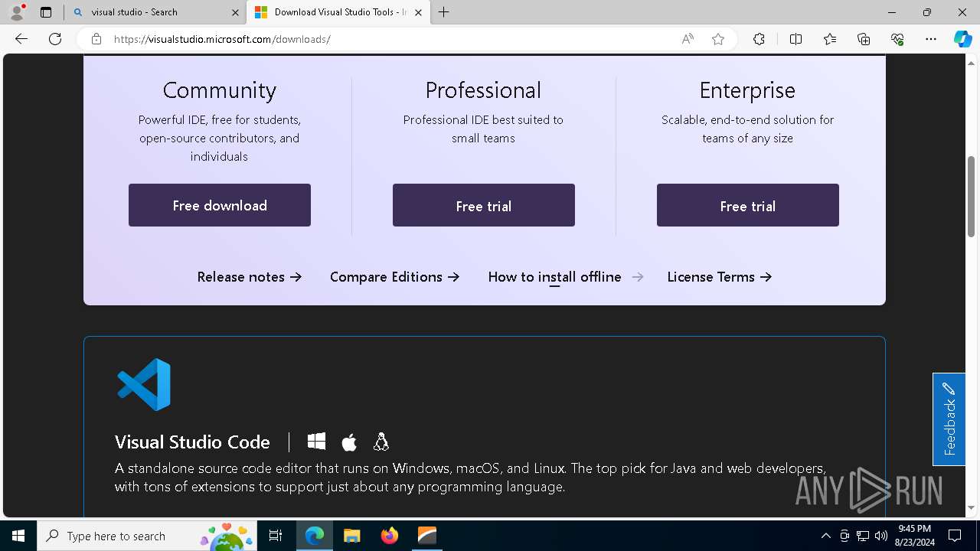This screenshot has width=980, height=551.
Task: Open Settings and more ellipsis menu
Action: coord(931,39)
